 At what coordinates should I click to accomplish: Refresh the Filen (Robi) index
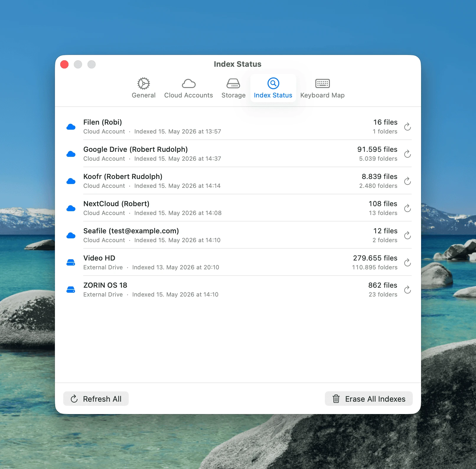(407, 127)
